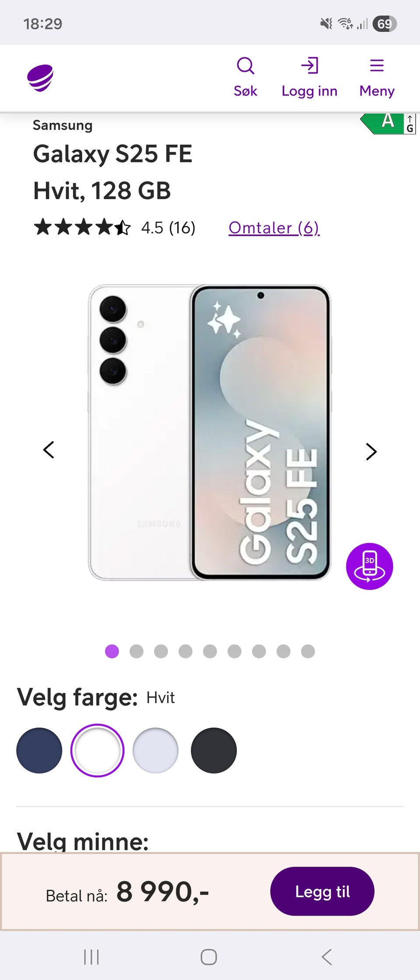The width and height of the screenshot is (420, 980).
Task: Tap the Legg til button
Action: tap(322, 891)
